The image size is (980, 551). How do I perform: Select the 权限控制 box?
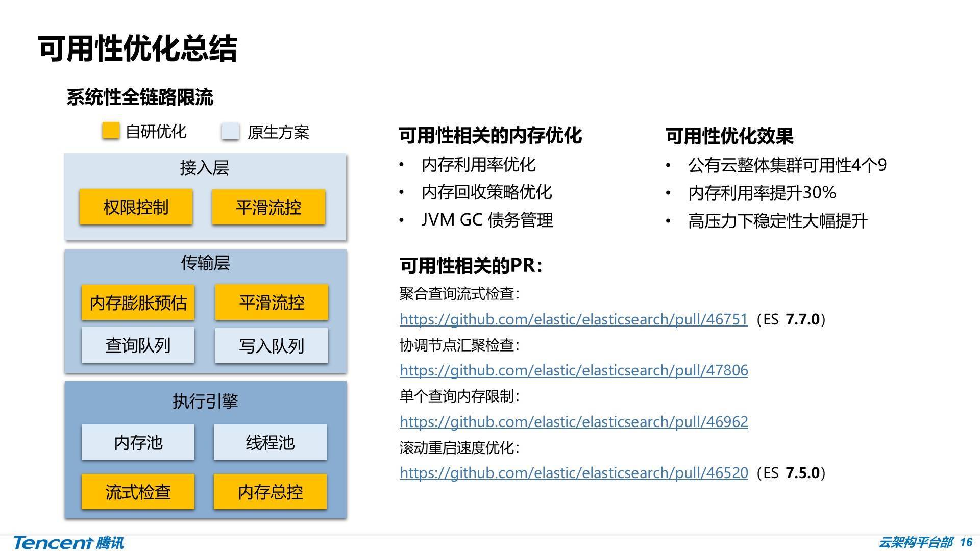coord(136,207)
